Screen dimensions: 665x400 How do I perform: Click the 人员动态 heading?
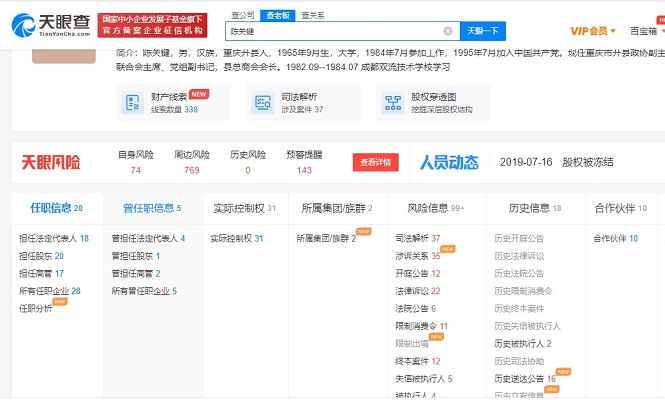pos(449,162)
